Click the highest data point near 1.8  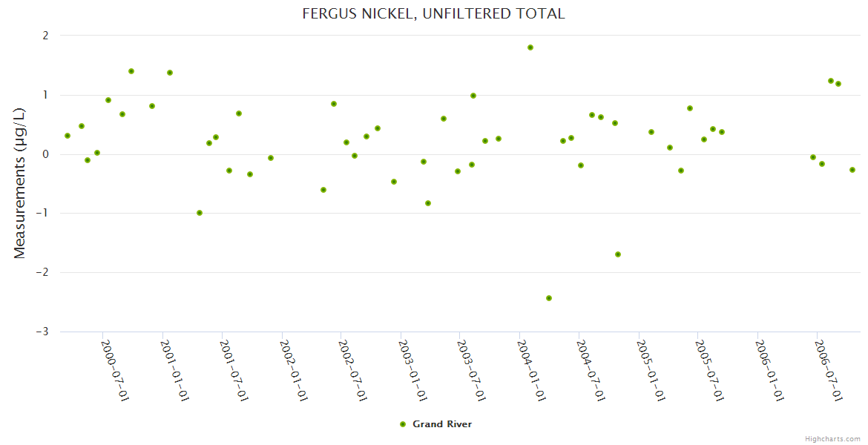(530, 47)
